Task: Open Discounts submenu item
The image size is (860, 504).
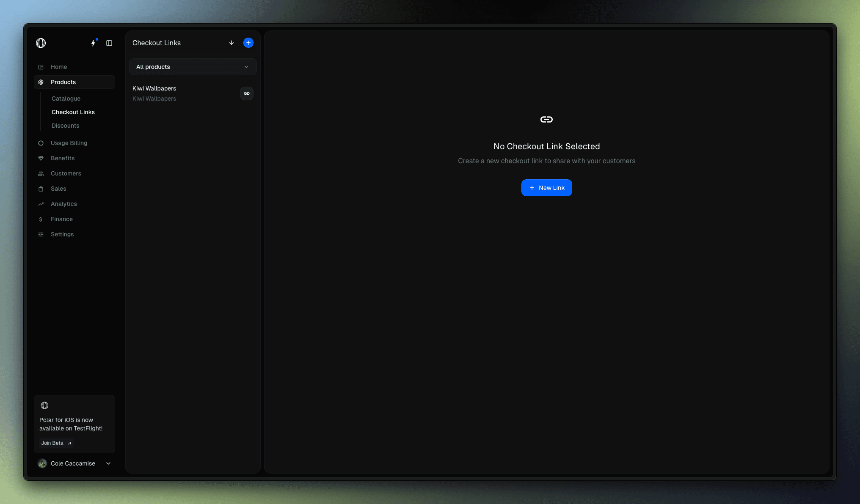Action: [x=66, y=126]
